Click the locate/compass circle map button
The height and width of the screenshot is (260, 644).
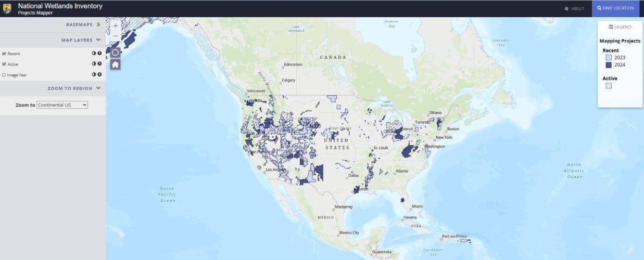[116, 53]
